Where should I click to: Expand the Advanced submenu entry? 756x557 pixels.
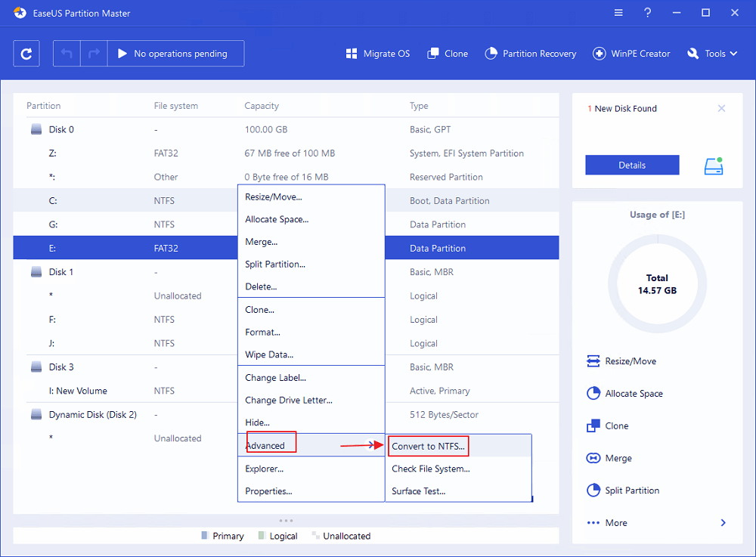(x=265, y=446)
